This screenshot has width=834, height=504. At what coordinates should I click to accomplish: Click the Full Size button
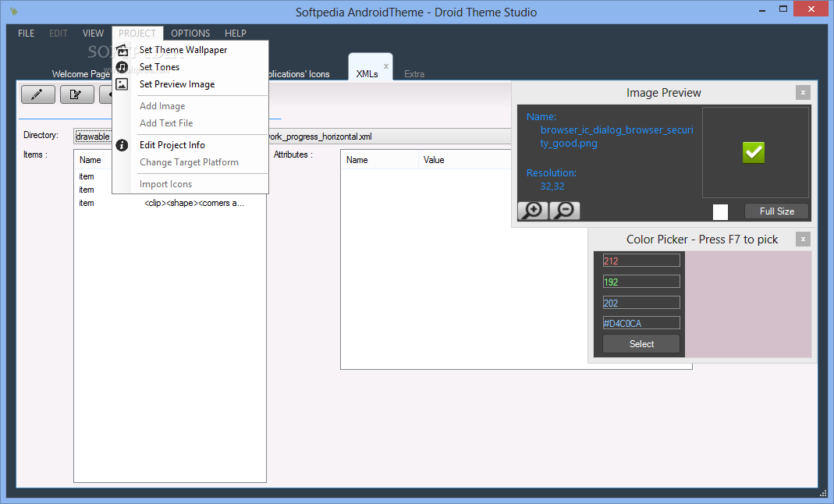776,211
